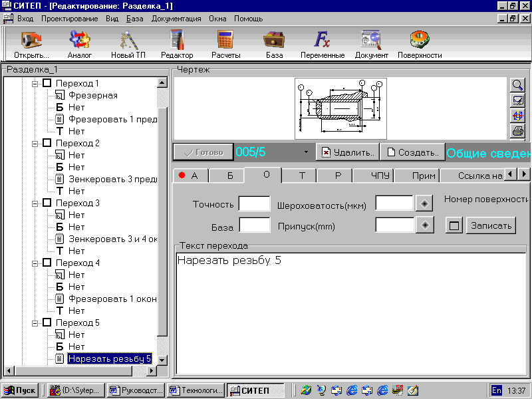Tick the Переход 1 checkbox
This screenshot has width=532, height=399.
47,83
